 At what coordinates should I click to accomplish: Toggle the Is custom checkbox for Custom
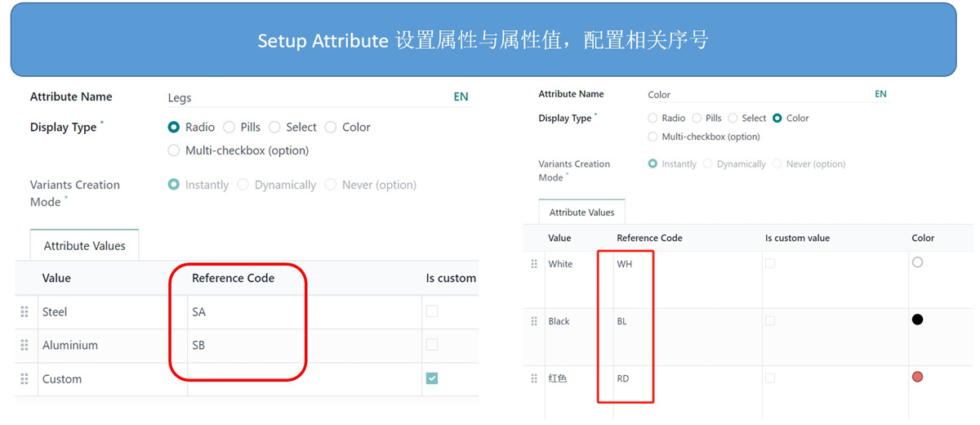432,378
